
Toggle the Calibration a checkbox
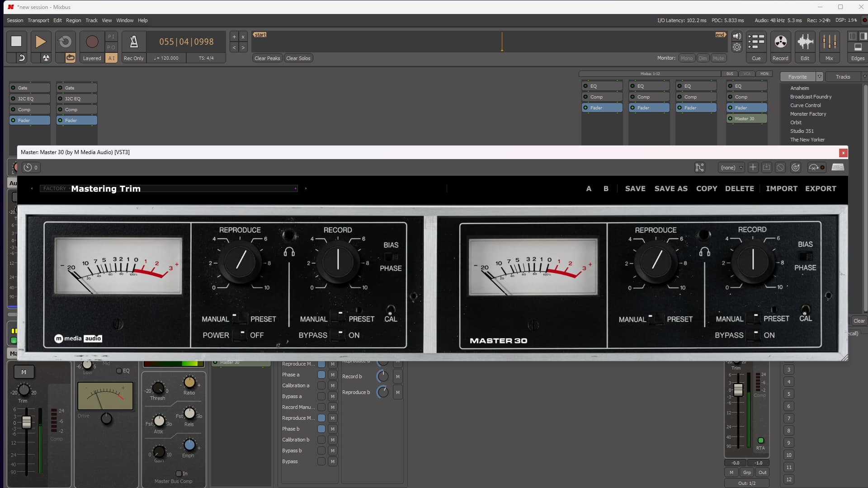pos(321,385)
